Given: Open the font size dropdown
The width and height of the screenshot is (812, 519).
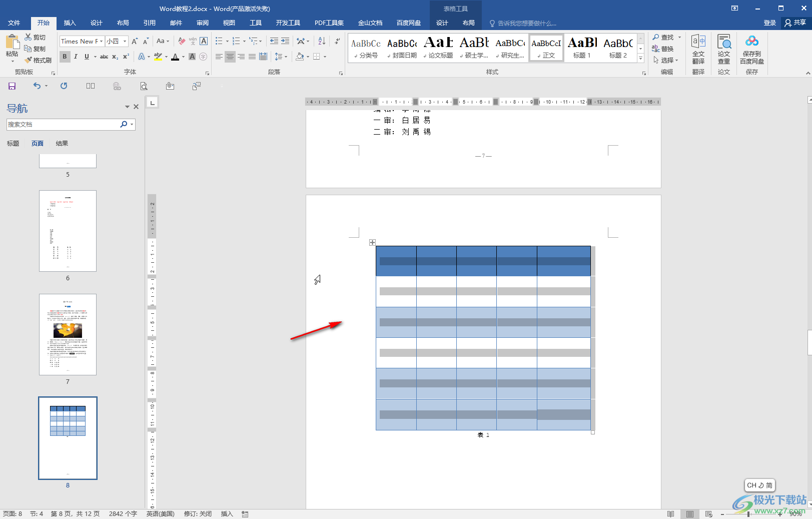Looking at the screenshot, I should 125,41.
